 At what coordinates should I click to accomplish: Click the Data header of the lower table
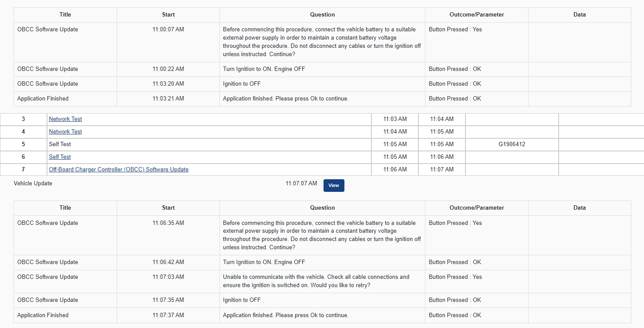(579, 208)
